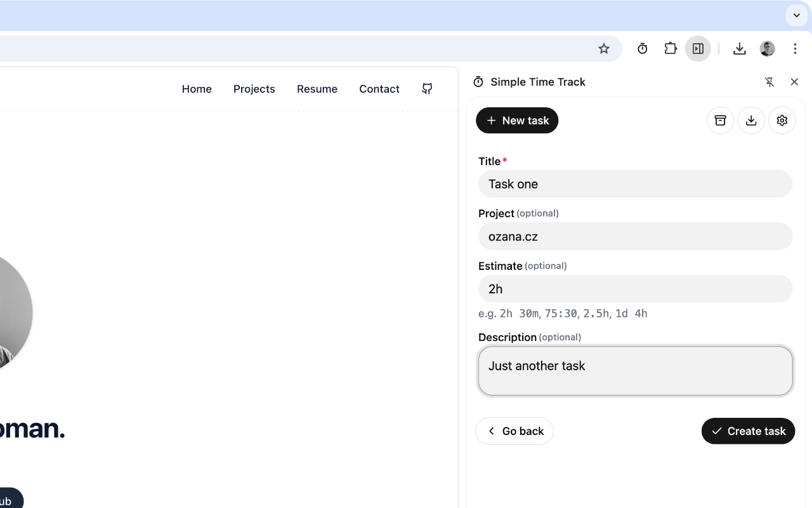Screen dimensions: 812x508
Task: Bookmark this page with the star icon
Action: coord(604,49)
